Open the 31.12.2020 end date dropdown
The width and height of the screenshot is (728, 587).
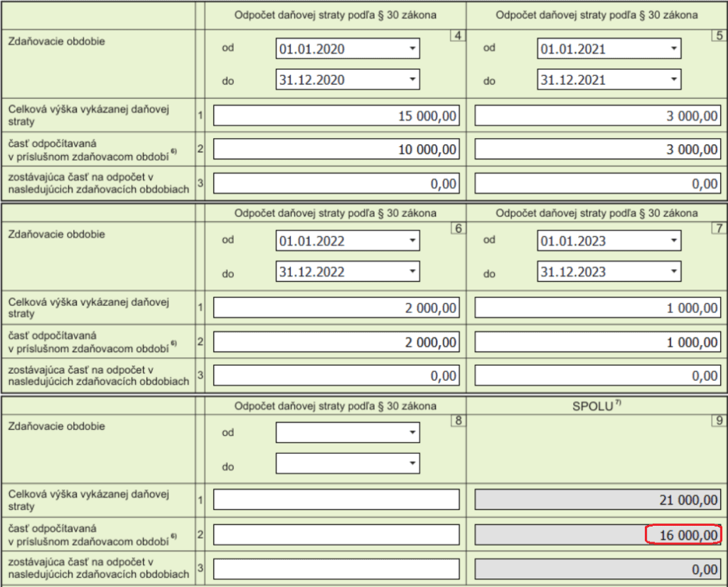412,80
